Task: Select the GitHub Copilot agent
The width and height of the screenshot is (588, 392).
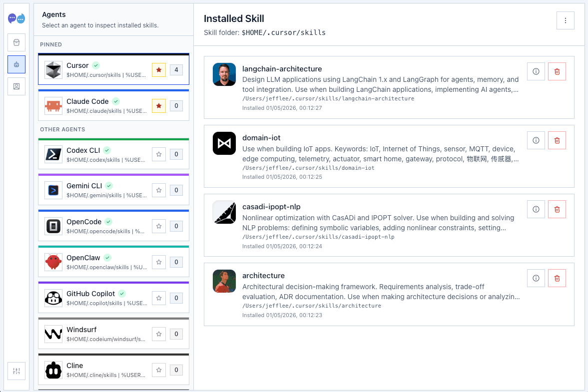Action: [x=113, y=298]
